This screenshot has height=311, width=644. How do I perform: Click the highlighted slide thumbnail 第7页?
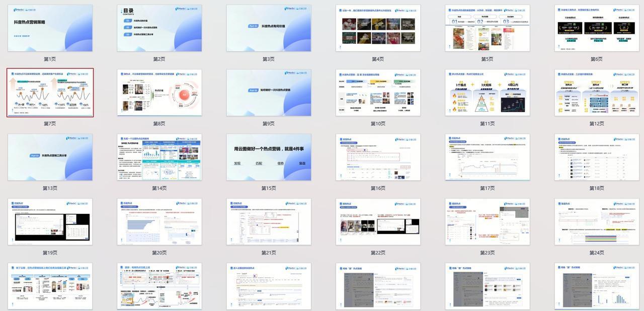click(x=50, y=93)
